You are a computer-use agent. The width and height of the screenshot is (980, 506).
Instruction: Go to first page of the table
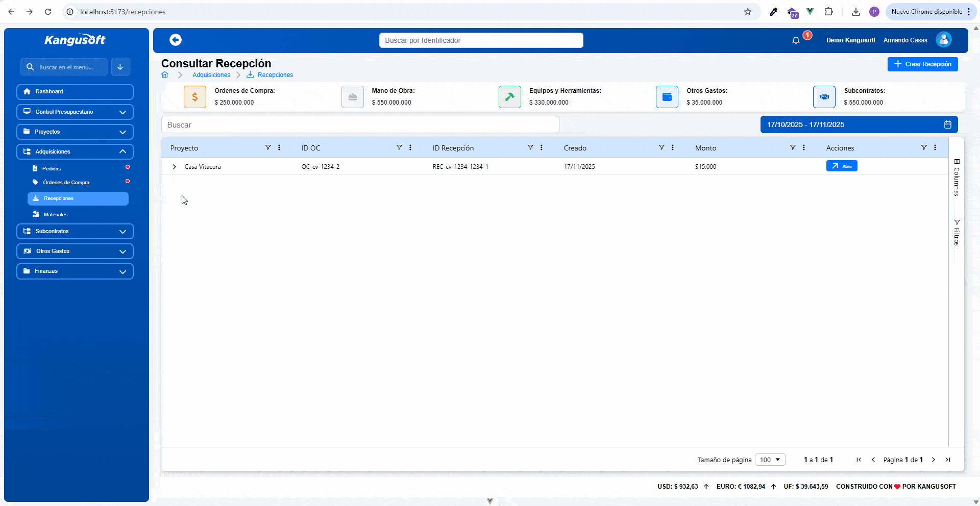pyautogui.click(x=859, y=460)
